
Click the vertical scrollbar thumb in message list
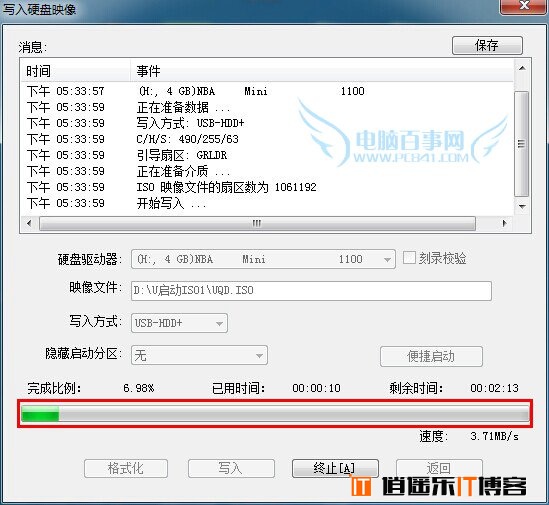pyautogui.click(x=522, y=144)
